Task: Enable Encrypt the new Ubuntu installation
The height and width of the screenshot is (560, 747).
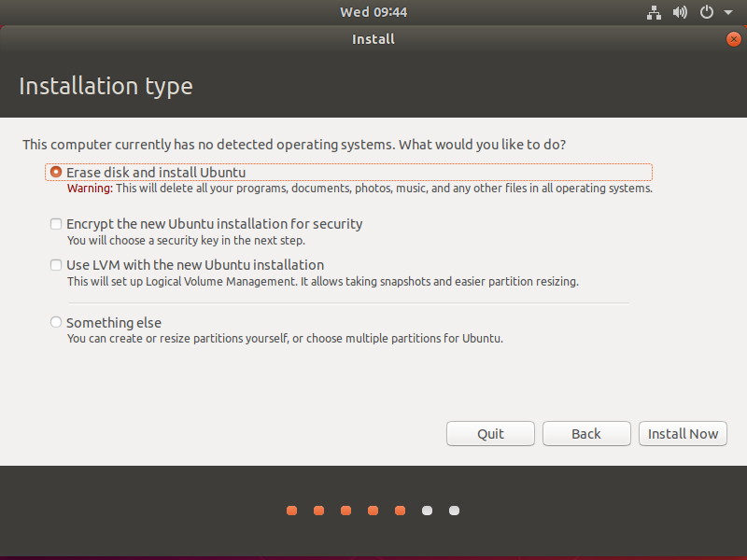Action: click(57, 224)
